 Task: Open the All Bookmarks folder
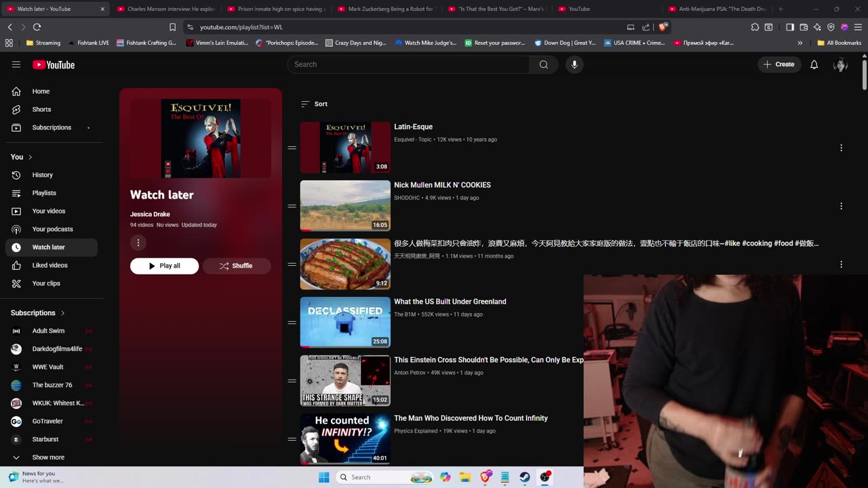coord(839,43)
